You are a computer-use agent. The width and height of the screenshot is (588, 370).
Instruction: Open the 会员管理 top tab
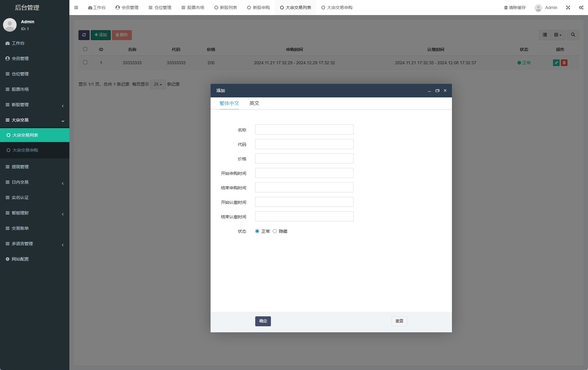point(127,8)
